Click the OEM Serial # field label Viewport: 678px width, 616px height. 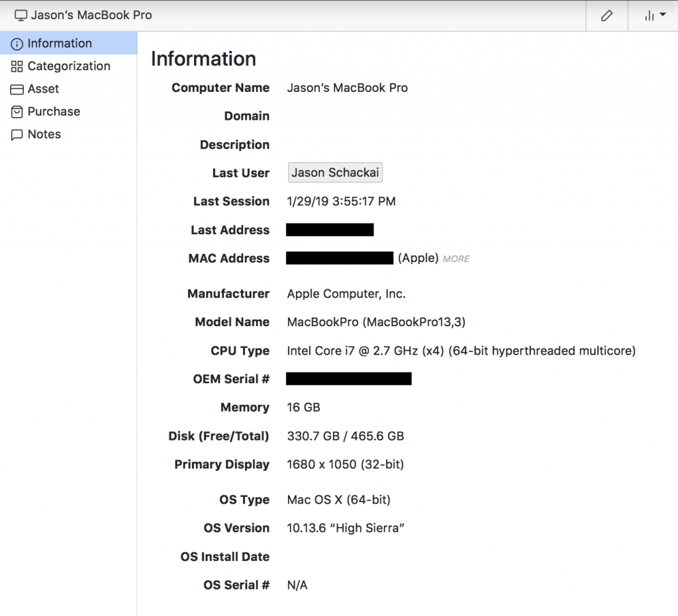point(231,379)
